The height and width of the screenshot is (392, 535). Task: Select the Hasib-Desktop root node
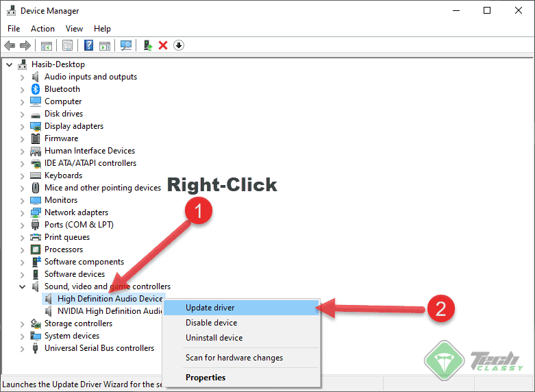[x=58, y=64]
